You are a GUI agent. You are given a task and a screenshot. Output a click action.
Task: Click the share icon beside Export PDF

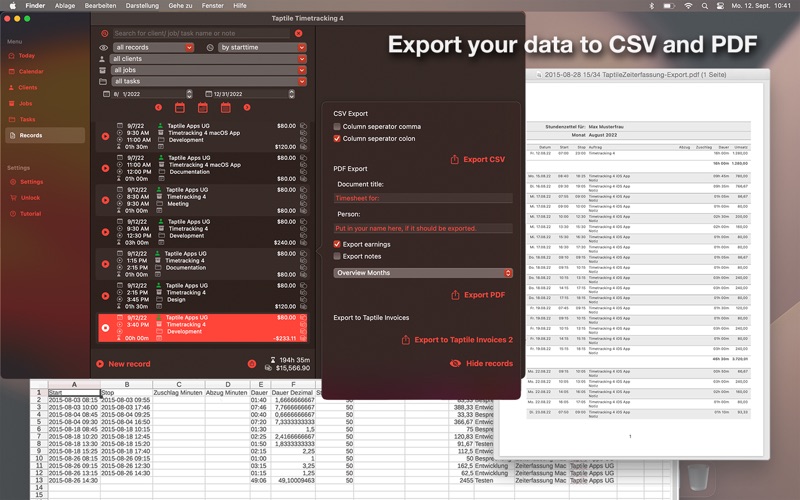click(455, 295)
